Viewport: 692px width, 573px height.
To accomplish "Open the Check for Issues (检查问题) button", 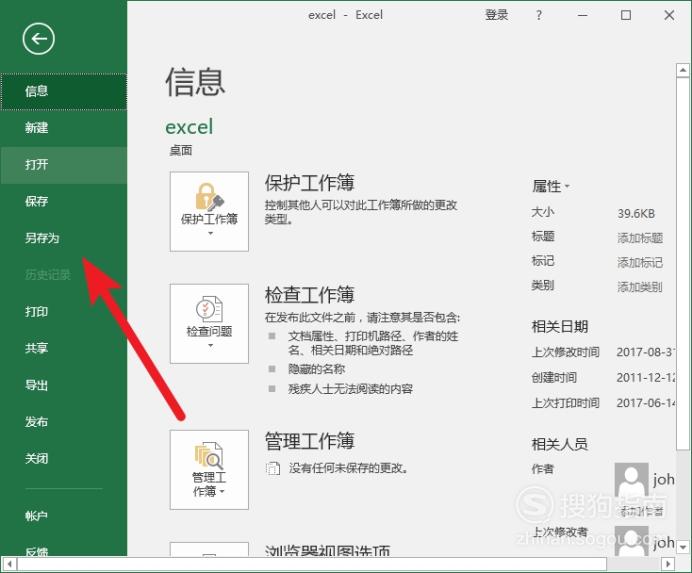I will [209, 324].
